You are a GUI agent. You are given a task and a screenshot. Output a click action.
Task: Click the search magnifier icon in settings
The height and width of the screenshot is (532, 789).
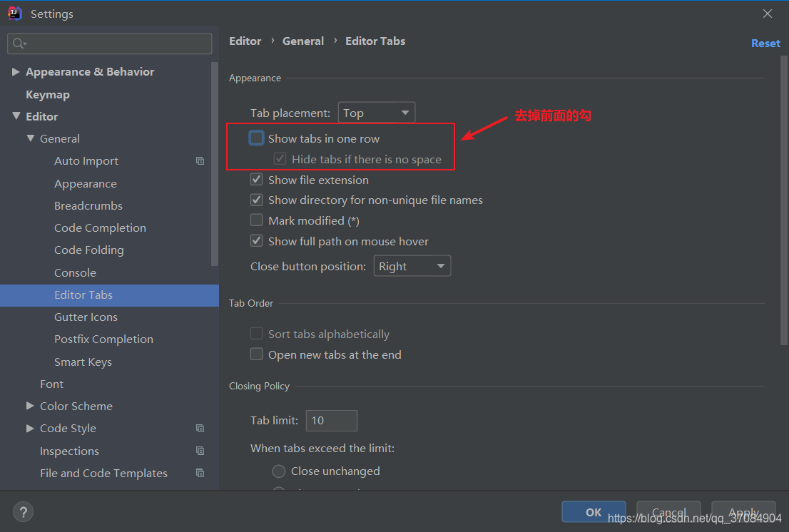19,44
